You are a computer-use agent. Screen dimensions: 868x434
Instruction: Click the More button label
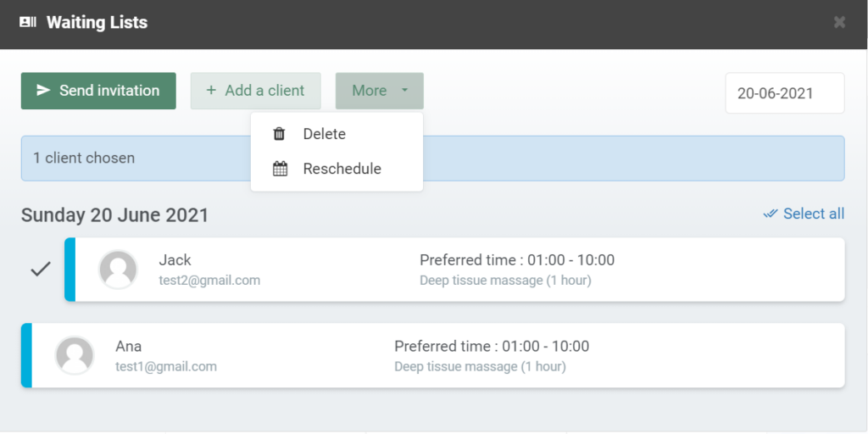pos(370,90)
